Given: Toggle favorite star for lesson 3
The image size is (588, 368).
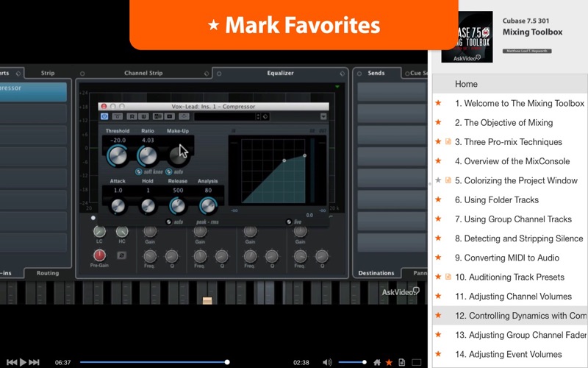Looking at the screenshot, I should (x=438, y=141).
